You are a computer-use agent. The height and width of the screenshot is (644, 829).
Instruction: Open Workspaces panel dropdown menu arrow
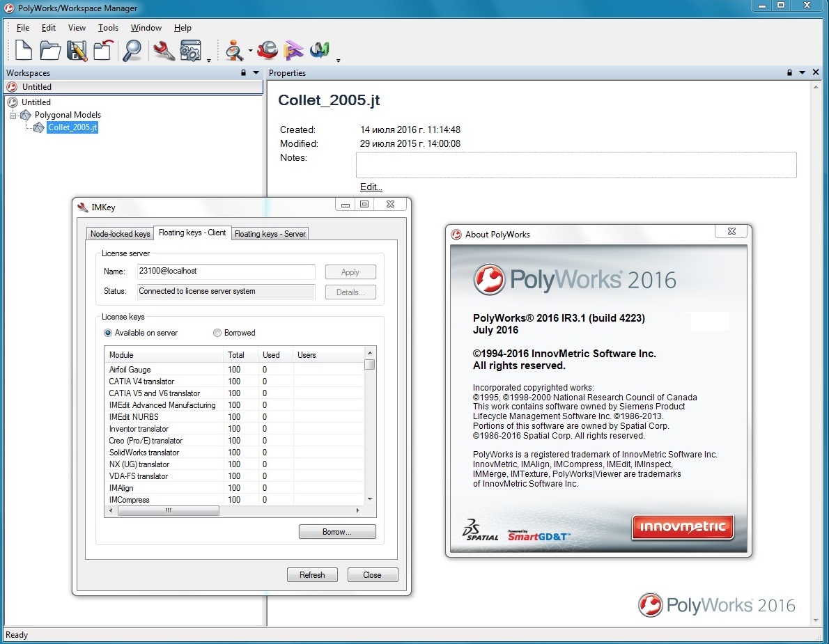tap(256, 72)
